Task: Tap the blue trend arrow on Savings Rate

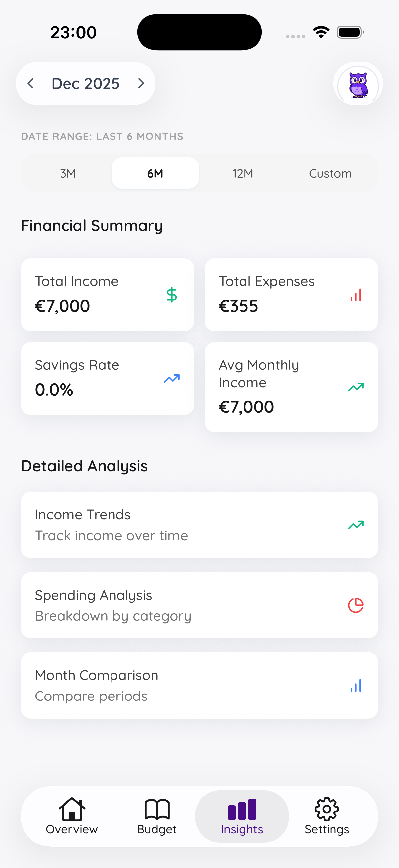Action: [x=172, y=379]
